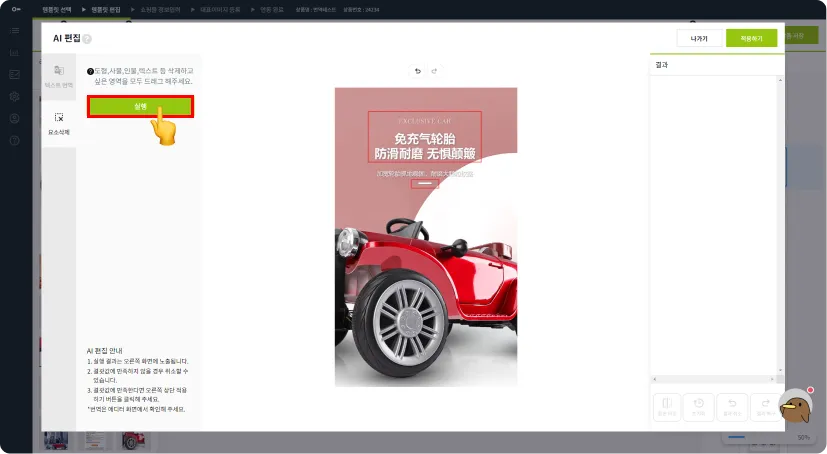Open the settings gear in dark sidebar

[x=15, y=96]
